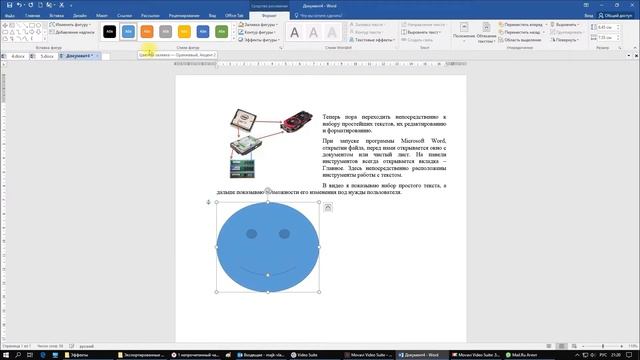The image size is (640, 360).
Task: Switch to the Вставка ribbon tab
Action: (x=56, y=16)
